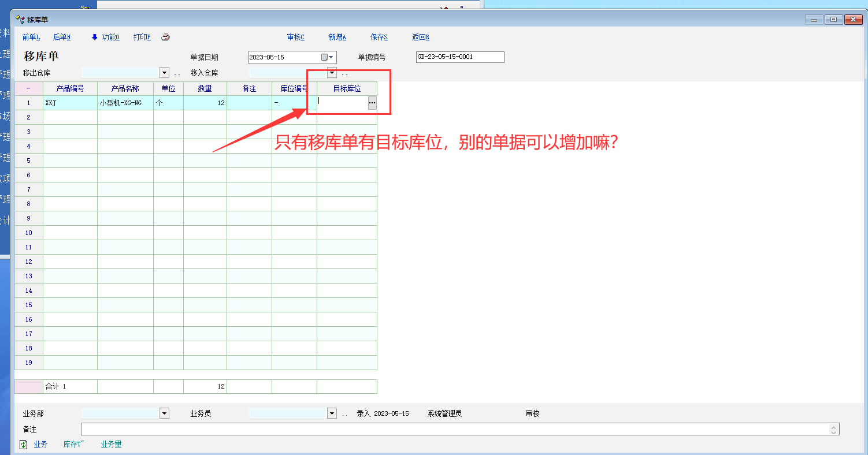
Task: Open the 功能 menu
Action: [110, 37]
